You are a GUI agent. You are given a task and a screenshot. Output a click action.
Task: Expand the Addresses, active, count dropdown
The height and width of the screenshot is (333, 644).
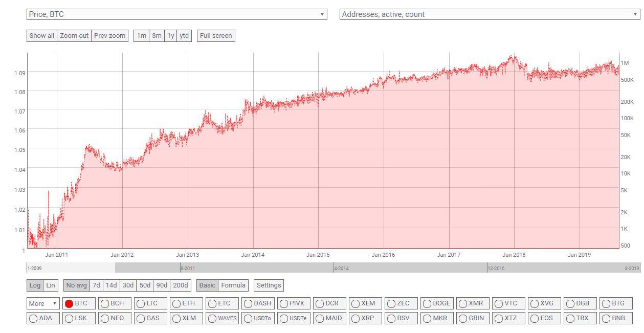pos(490,14)
